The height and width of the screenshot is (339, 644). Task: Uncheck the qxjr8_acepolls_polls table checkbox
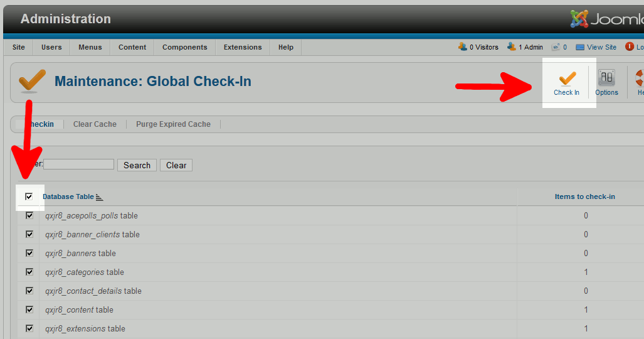pos(29,215)
